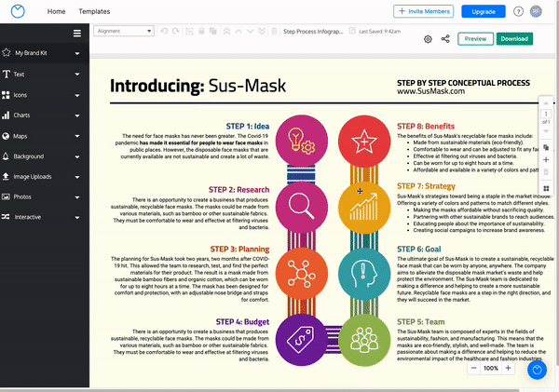
Task: Move element backward chevron-down icon
Action: pyautogui.click(x=251, y=32)
